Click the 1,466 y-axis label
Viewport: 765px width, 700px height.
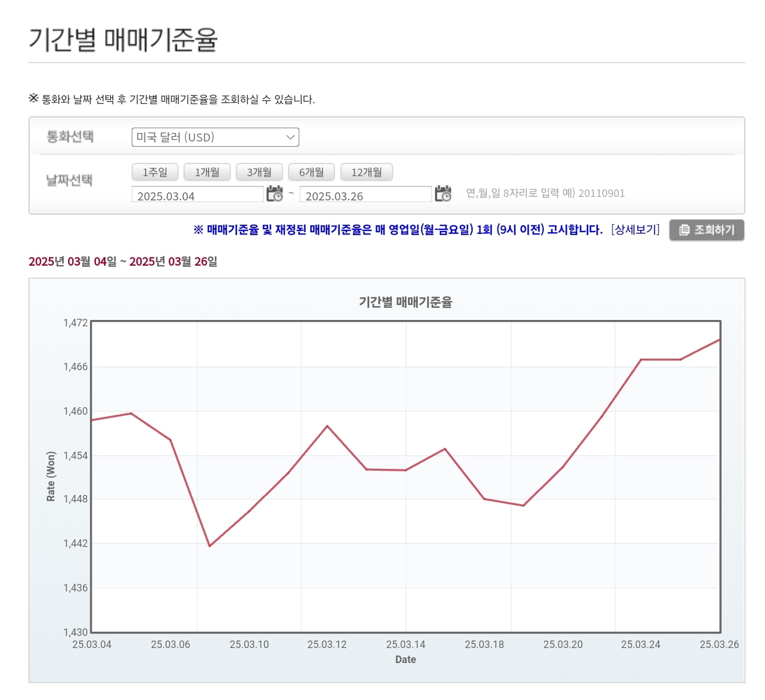[76, 367]
